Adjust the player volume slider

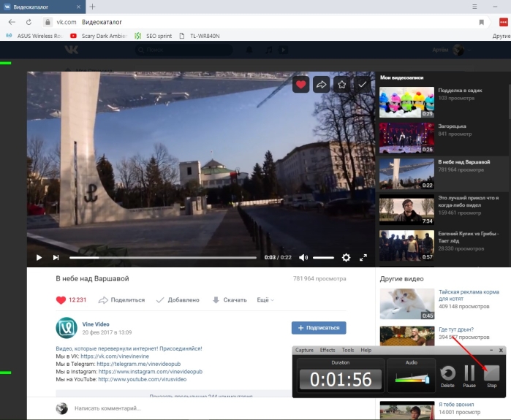coord(323,258)
